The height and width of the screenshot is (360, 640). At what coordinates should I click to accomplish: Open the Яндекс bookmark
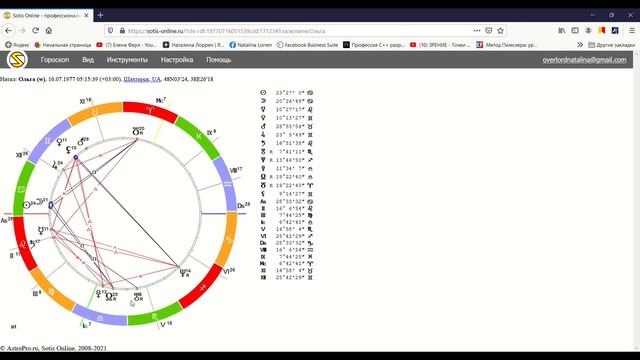(17, 45)
